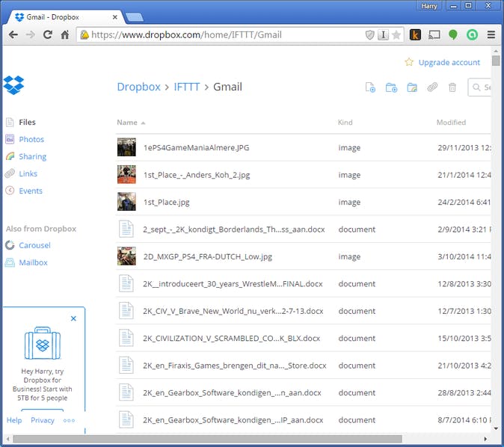The height and width of the screenshot is (447, 504).
Task: Open Mailbox link
Action: coord(33,262)
